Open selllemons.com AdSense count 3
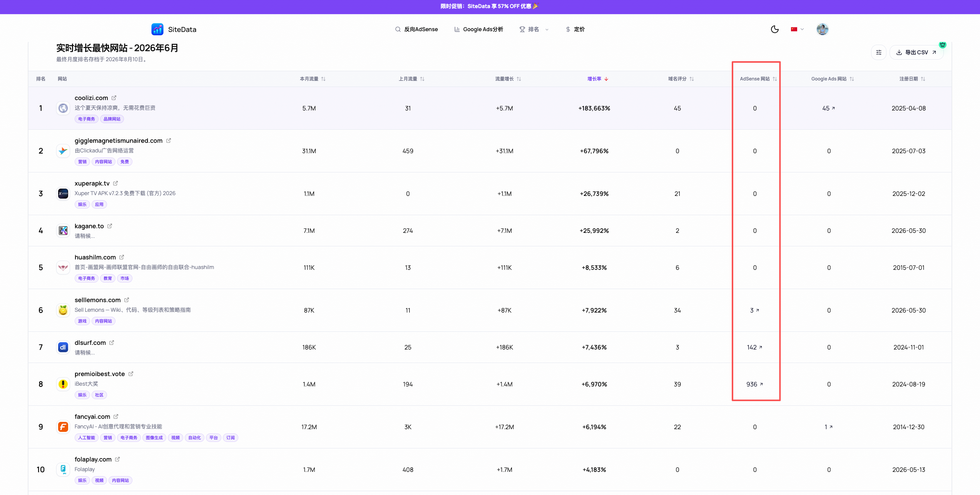Screen dimensions: 980x495 pyautogui.click(x=755, y=310)
